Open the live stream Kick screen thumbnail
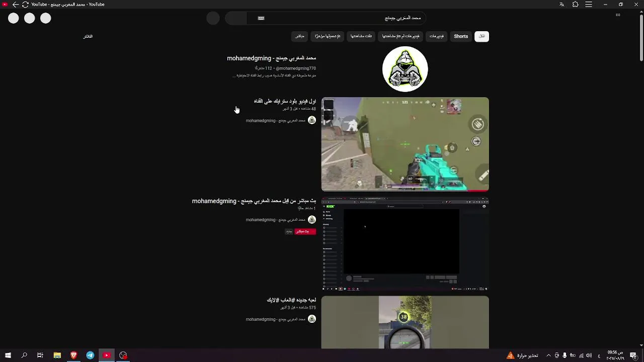 pos(405,244)
